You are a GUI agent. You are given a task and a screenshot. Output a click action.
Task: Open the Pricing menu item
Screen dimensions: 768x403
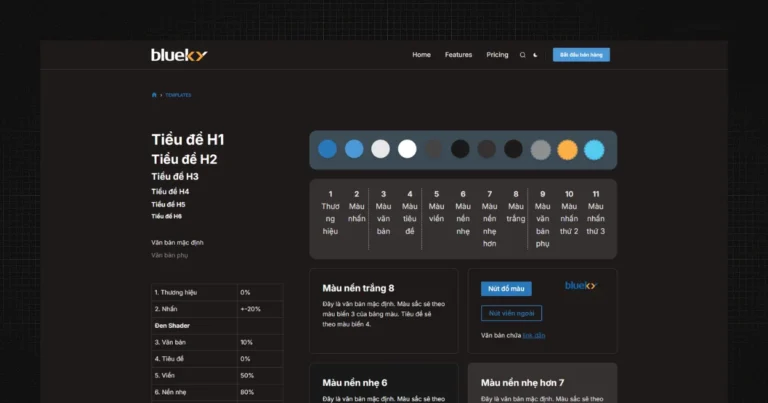tap(497, 55)
